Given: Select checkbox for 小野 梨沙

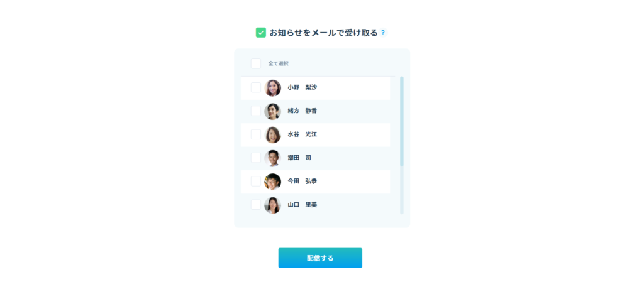Looking at the screenshot, I should point(256,87).
